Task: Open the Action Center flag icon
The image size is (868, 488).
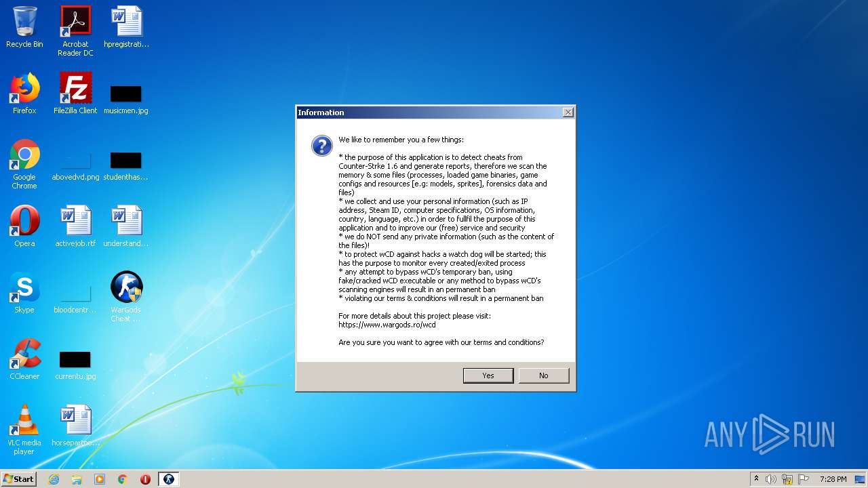Action: (804, 479)
